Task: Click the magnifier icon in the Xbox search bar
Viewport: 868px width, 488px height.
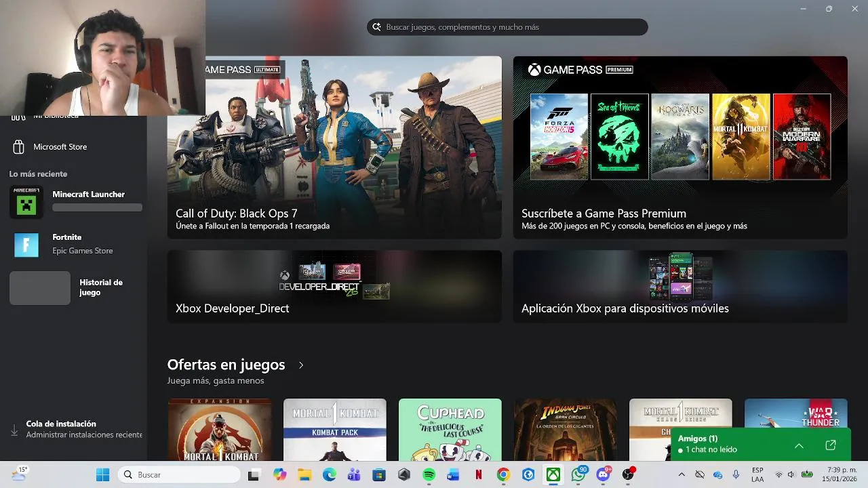Action: click(x=376, y=27)
